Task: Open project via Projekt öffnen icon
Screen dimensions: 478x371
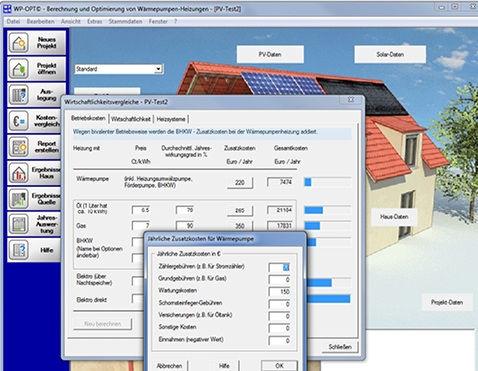Action: tap(19, 69)
